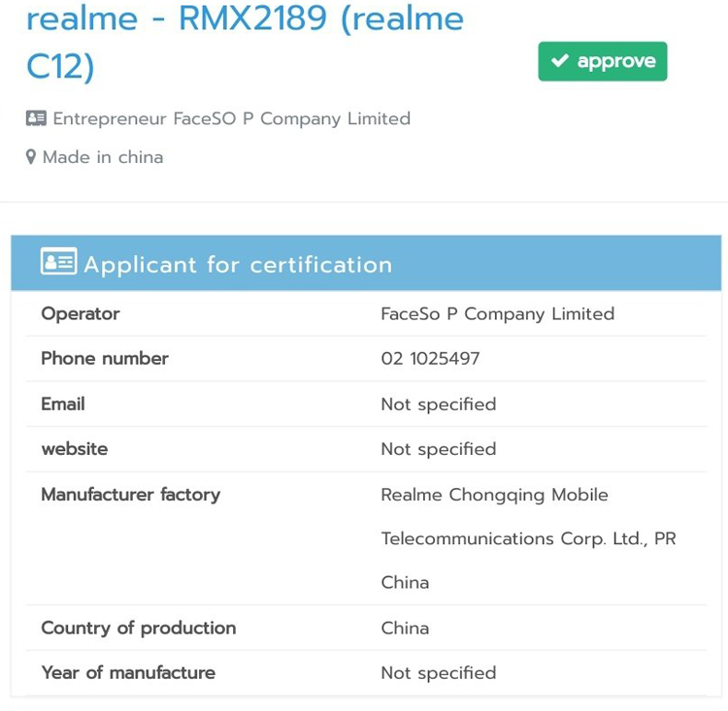Select the Entrepreneur FaceSO P Company Limited text
The width and height of the screenshot is (728, 711).
[x=232, y=118]
